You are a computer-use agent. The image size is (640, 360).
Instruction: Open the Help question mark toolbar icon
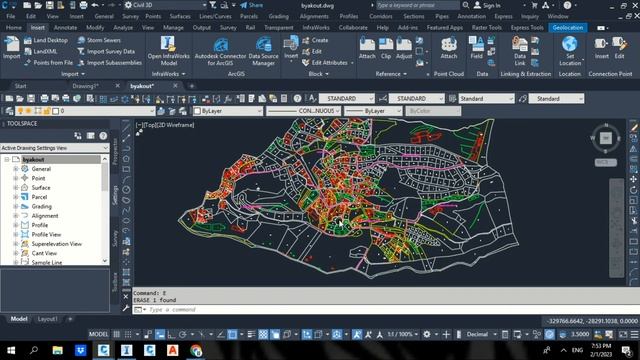point(298,99)
